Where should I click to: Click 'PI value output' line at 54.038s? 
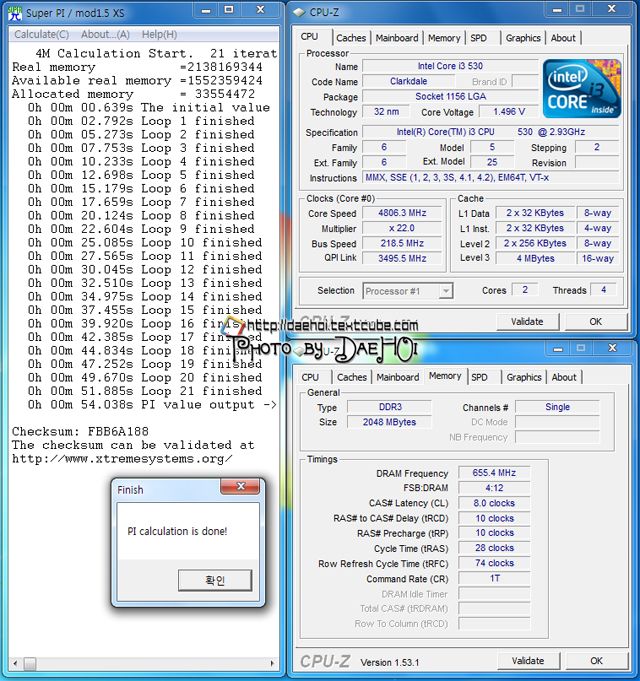click(152, 404)
